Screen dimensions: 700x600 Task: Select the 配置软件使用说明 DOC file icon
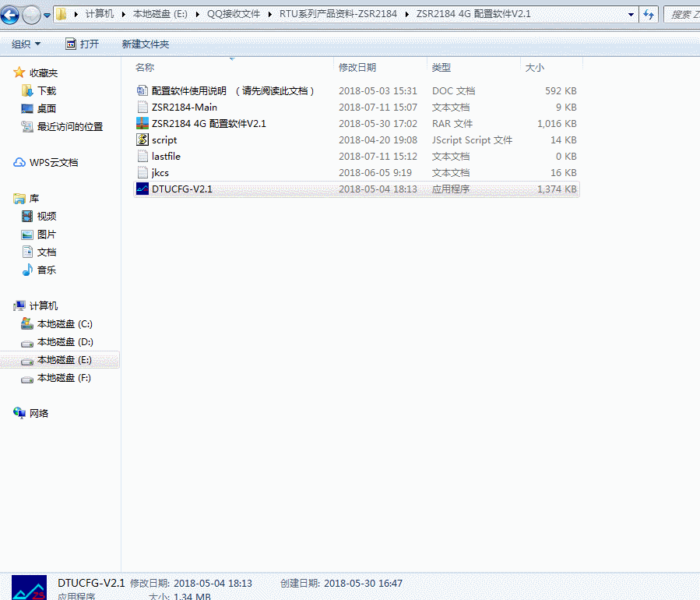[x=142, y=90]
